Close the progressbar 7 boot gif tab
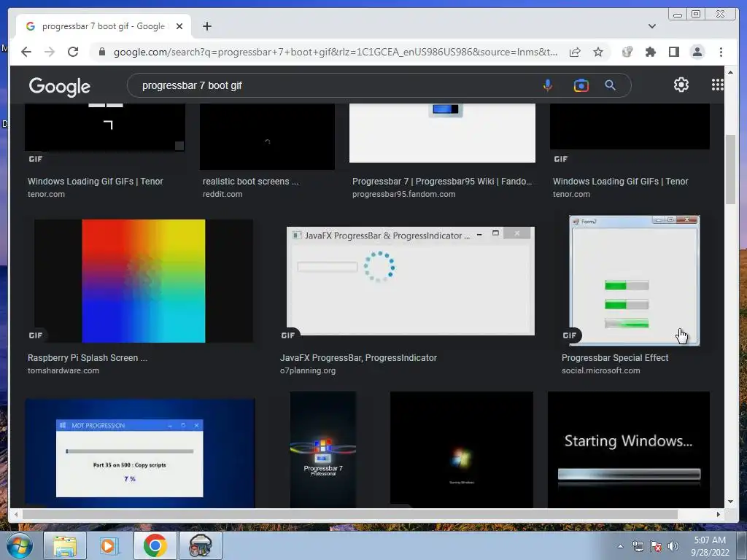The width and height of the screenshot is (747, 560). coord(179,26)
